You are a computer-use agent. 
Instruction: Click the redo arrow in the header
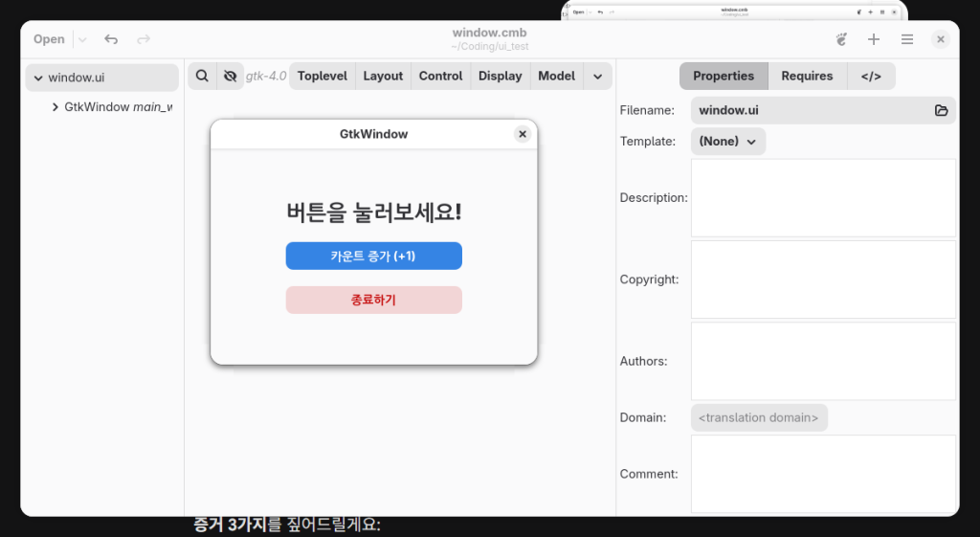144,39
